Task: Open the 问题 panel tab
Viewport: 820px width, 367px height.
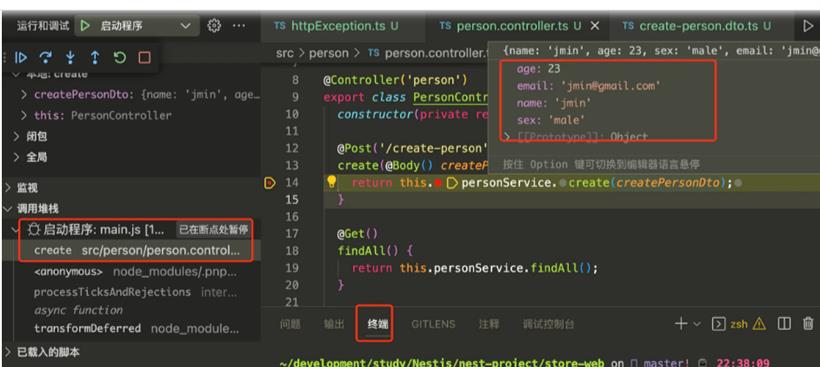Action: [290, 324]
